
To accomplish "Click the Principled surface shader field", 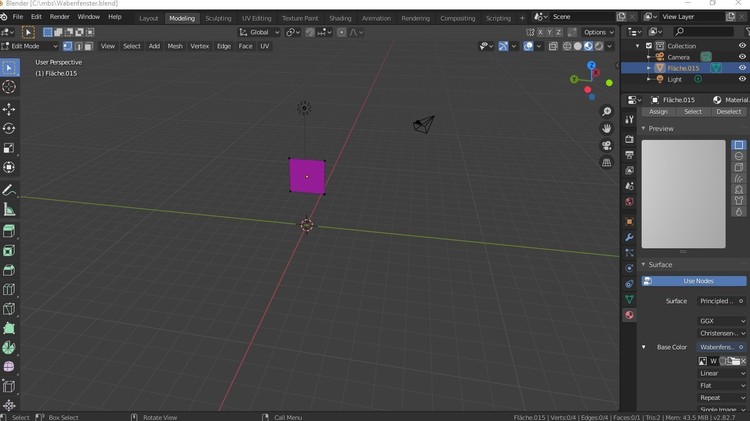I will (x=721, y=301).
